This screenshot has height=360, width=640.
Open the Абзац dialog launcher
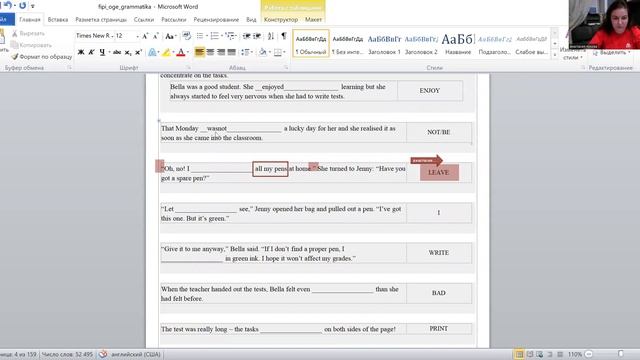286,68
